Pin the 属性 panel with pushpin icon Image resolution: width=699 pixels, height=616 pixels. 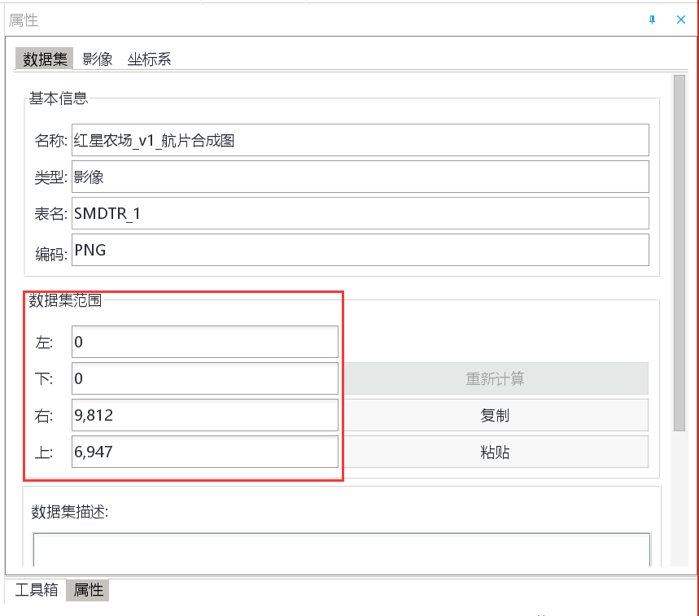coord(652,20)
